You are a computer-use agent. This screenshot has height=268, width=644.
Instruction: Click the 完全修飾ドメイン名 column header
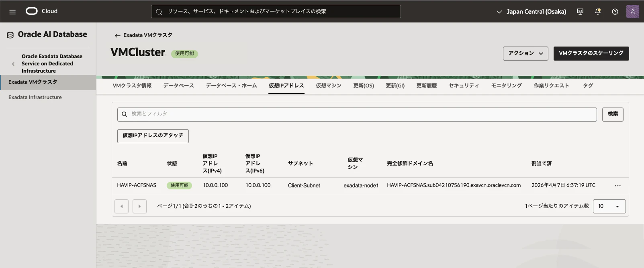410,164
